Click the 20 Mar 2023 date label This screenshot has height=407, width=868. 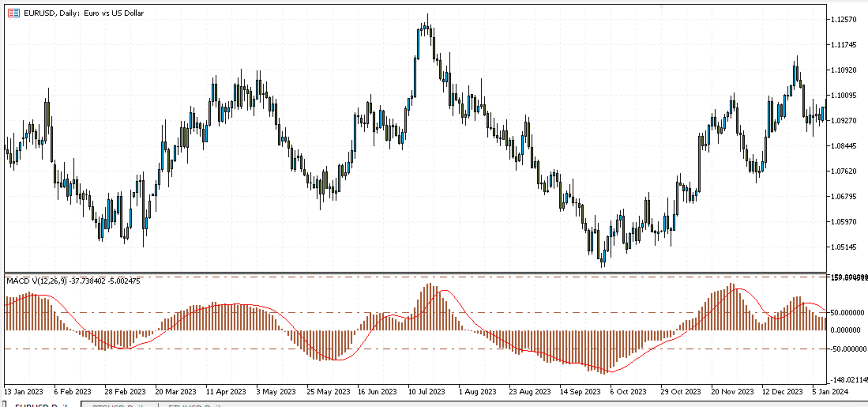click(175, 391)
